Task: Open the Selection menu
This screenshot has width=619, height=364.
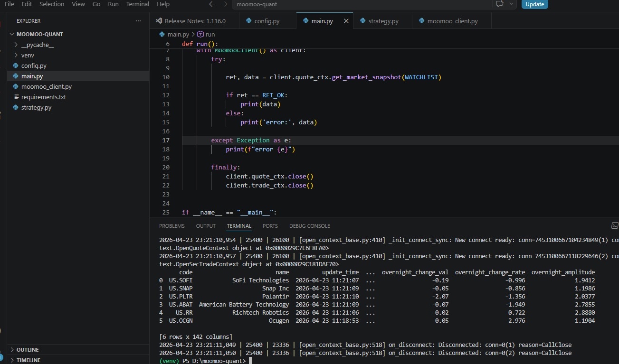Action: [x=52, y=4]
